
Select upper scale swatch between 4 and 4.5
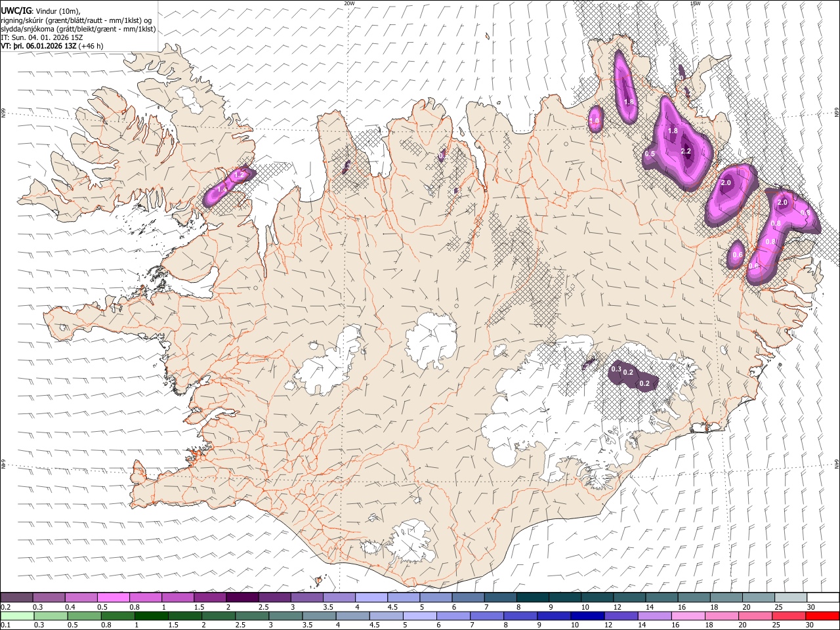371,597
